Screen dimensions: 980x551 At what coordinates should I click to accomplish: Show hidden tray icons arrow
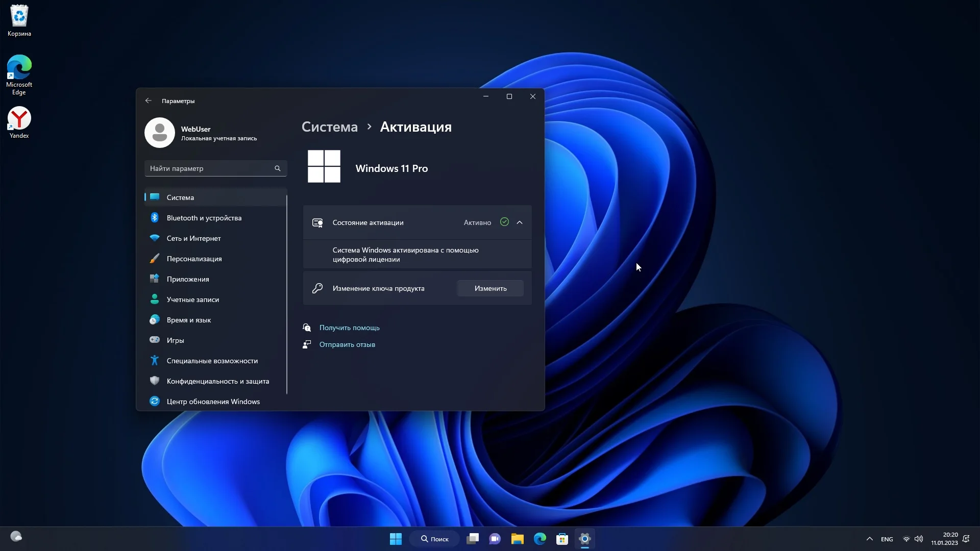(x=869, y=539)
